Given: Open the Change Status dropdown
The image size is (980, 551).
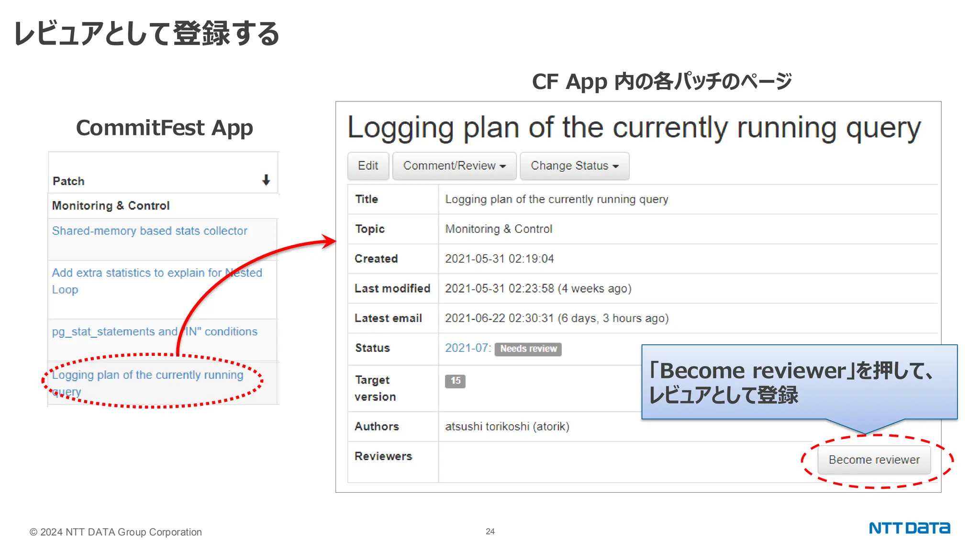Looking at the screenshot, I should [574, 166].
